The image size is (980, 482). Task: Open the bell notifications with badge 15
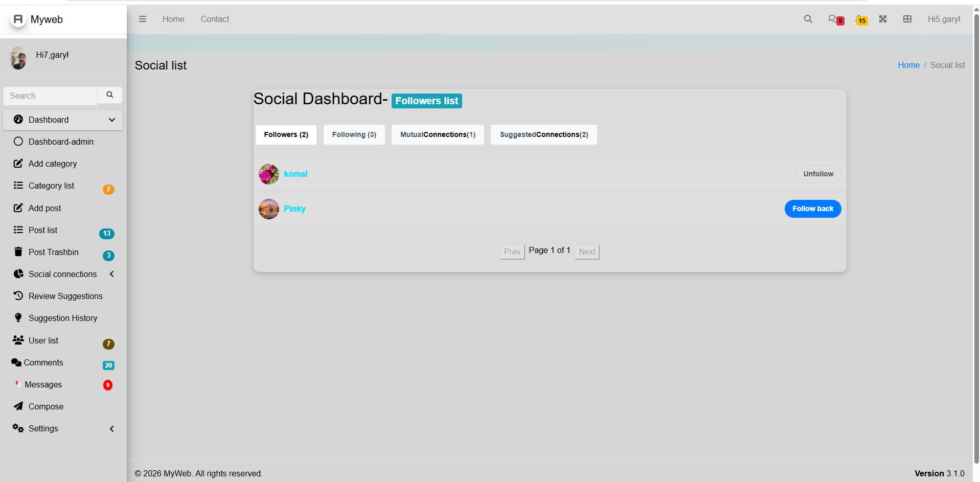861,19
